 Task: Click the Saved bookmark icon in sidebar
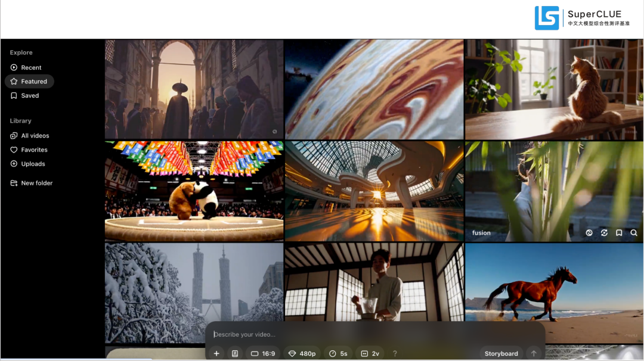click(x=14, y=95)
